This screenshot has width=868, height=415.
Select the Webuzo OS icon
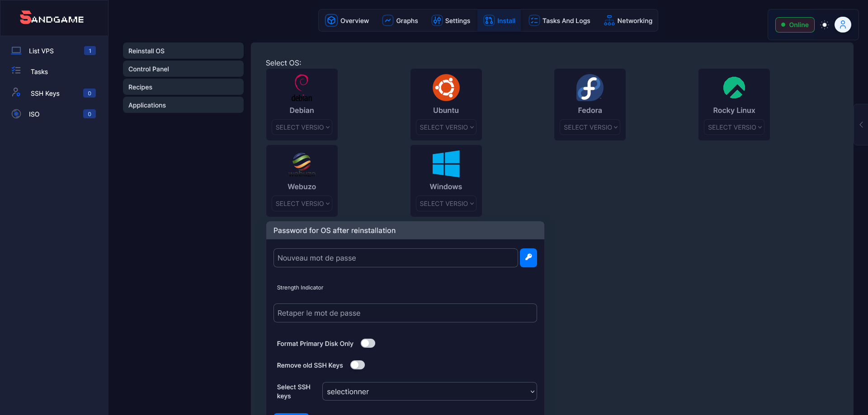point(302,164)
